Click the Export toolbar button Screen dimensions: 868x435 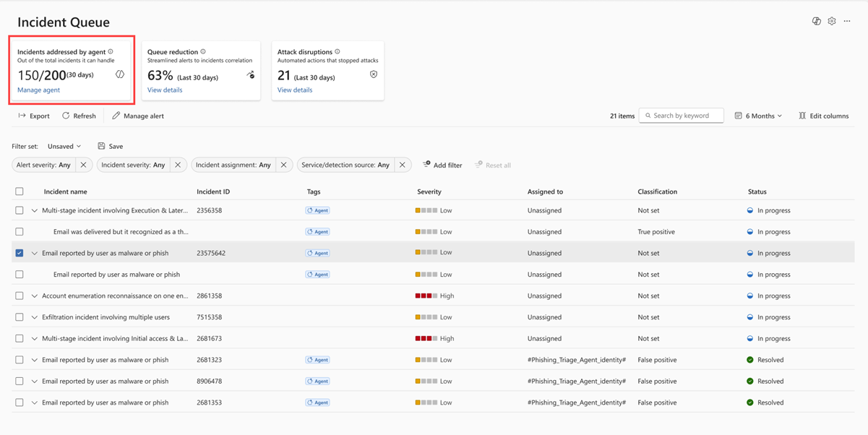tap(34, 116)
